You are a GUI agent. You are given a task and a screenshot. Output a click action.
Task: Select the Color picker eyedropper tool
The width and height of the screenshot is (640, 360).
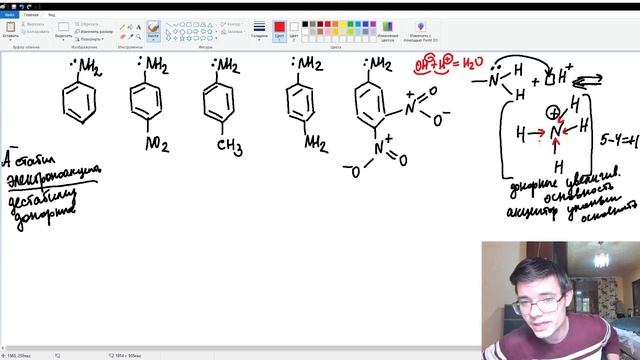tap(130, 37)
